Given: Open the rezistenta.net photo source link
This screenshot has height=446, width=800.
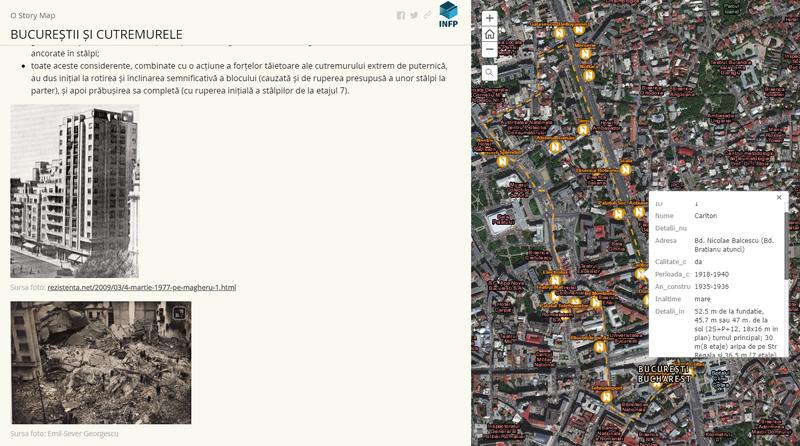Looking at the screenshot, I should (142, 287).
